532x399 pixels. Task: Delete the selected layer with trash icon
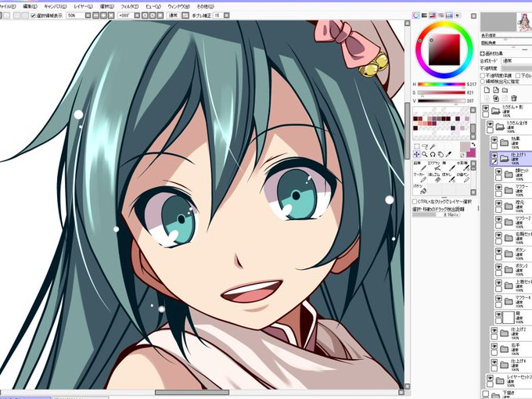pyautogui.click(x=514, y=98)
